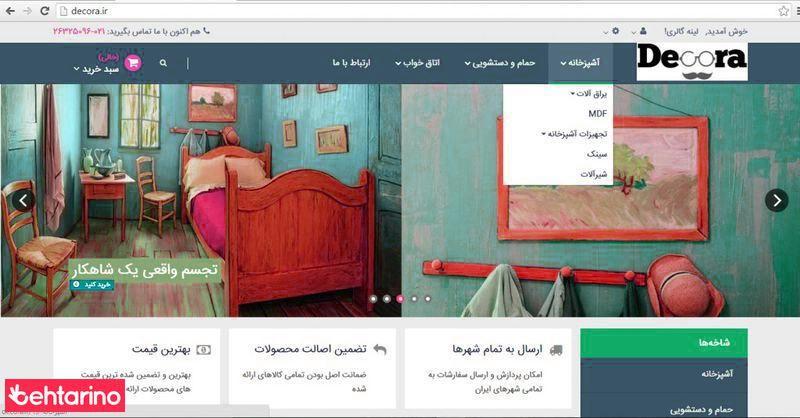Screen dimensions: 800x418
Task: Select the fifth slider dot
Action: (x=428, y=299)
